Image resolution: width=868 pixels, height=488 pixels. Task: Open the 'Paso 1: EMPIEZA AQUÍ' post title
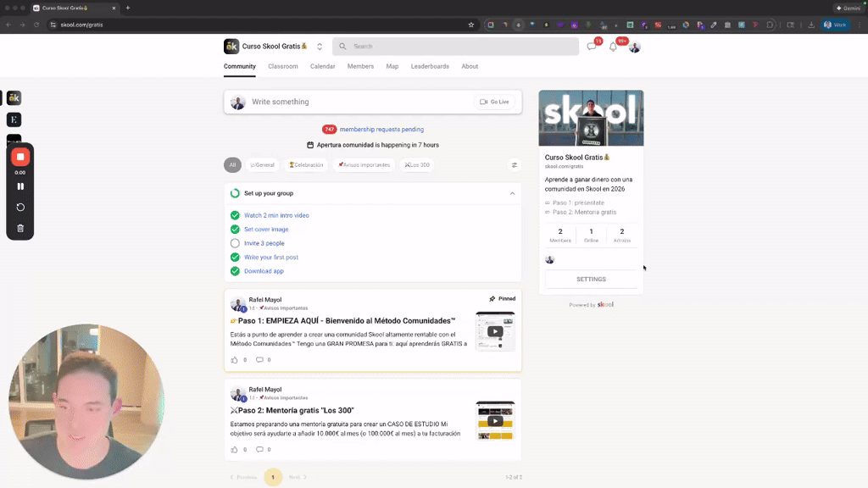tap(343, 321)
